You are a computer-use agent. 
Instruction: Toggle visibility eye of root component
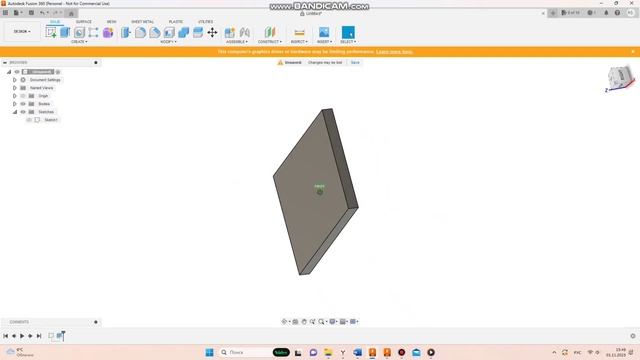pos(17,72)
